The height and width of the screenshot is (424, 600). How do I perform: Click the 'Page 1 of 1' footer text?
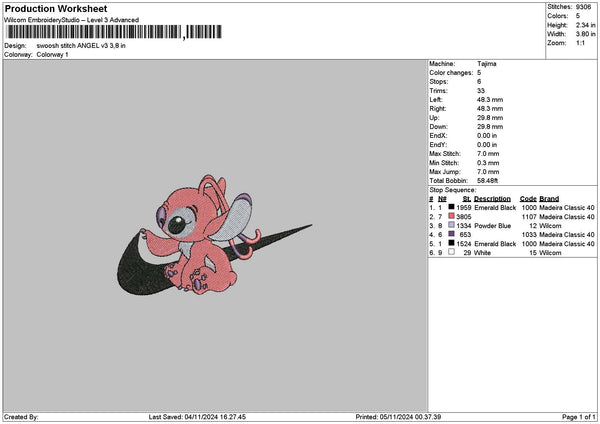[x=579, y=417]
